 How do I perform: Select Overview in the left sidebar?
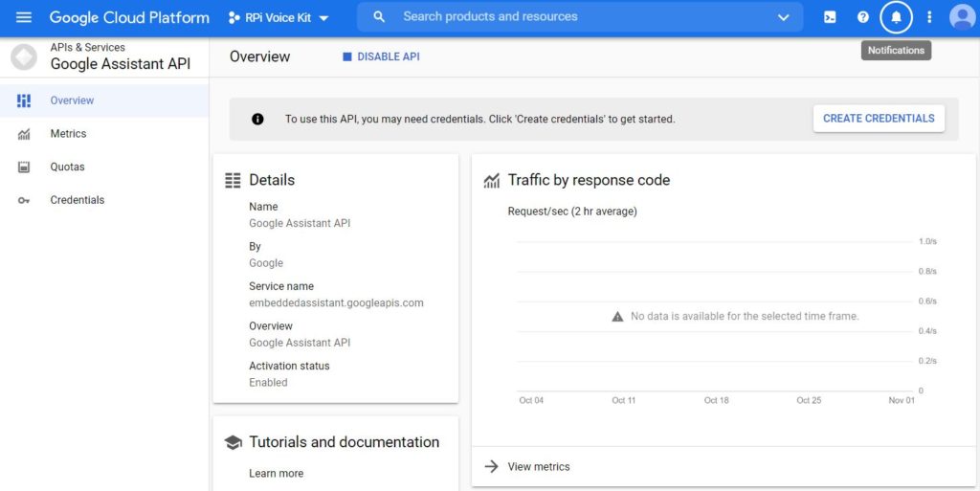pyautogui.click(x=103, y=100)
